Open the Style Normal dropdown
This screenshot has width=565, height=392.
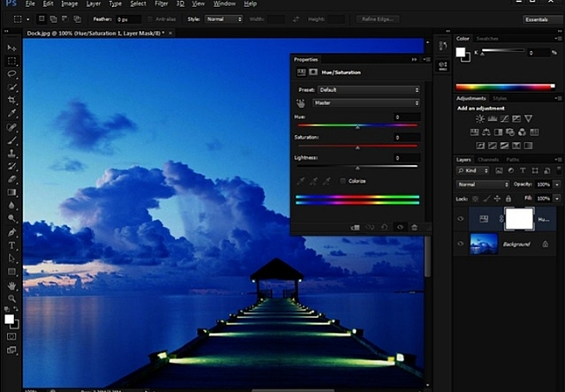223,19
